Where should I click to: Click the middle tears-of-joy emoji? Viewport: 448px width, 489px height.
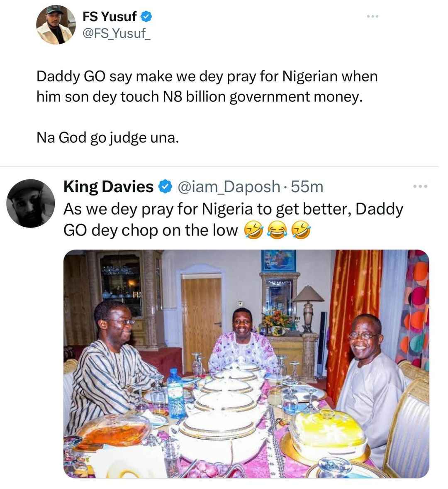(277, 231)
